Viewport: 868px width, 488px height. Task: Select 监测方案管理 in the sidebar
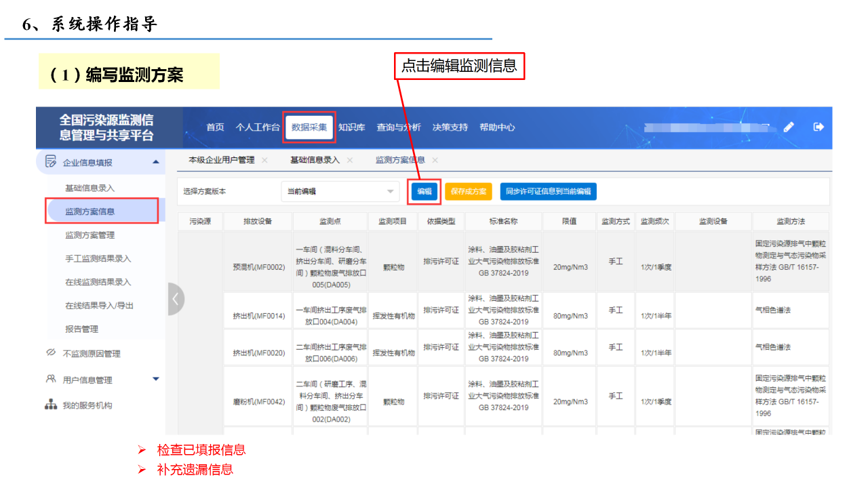point(90,235)
